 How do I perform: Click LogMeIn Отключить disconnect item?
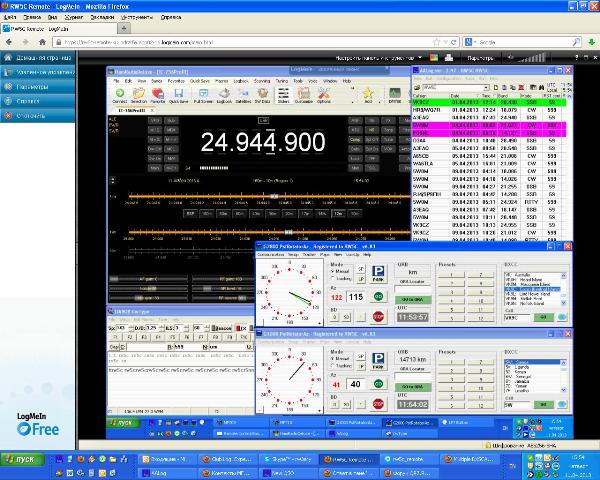pyautogui.click(x=38, y=115)
